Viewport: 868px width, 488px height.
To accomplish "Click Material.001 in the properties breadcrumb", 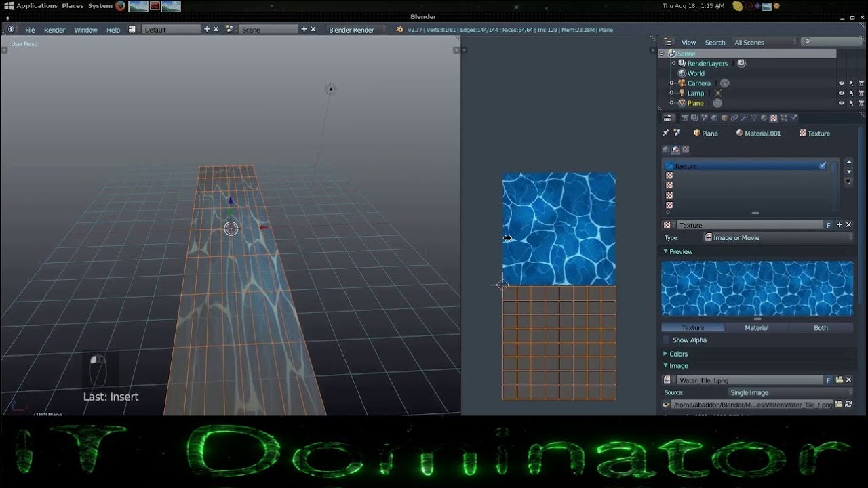I will coord(758,134).
